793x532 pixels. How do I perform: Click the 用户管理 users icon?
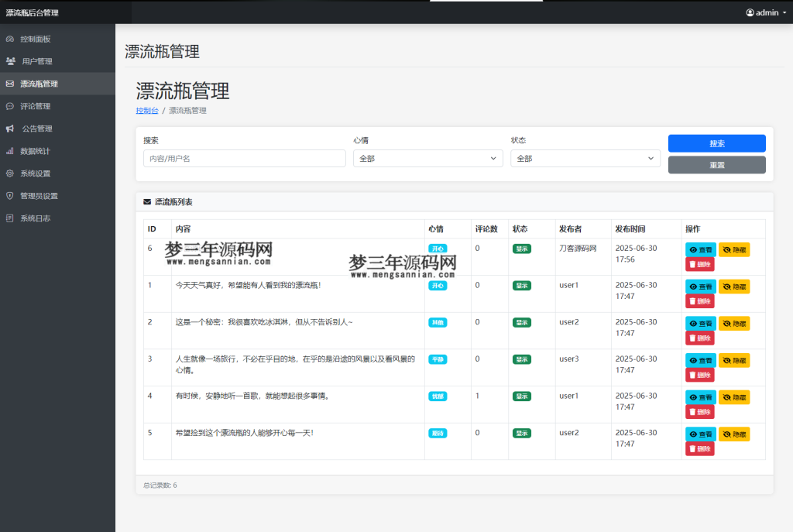point(10,61)
